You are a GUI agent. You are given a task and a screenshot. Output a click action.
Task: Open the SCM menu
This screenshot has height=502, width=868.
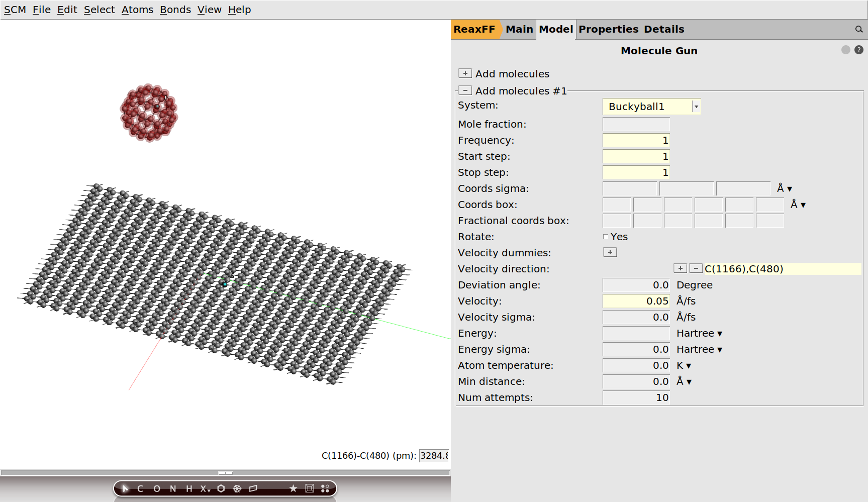(15, 10)
